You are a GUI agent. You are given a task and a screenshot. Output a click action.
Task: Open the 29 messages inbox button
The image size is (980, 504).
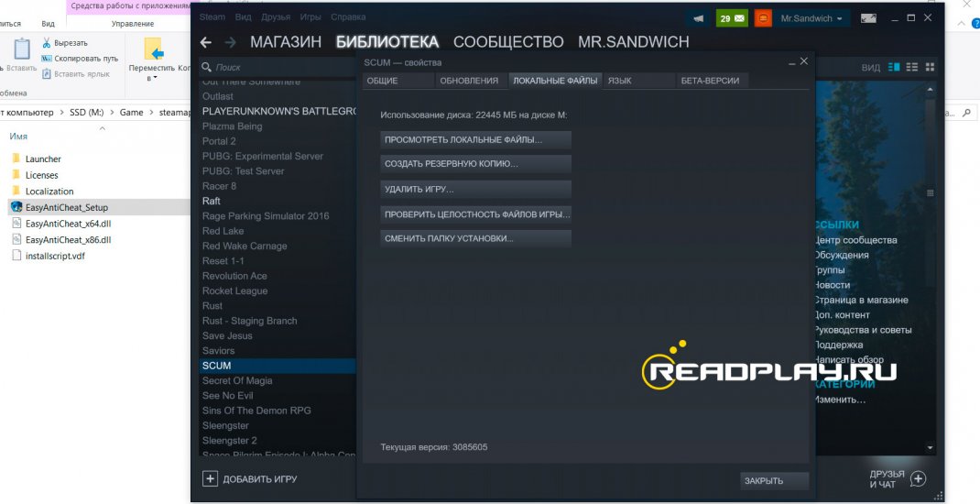732,18
